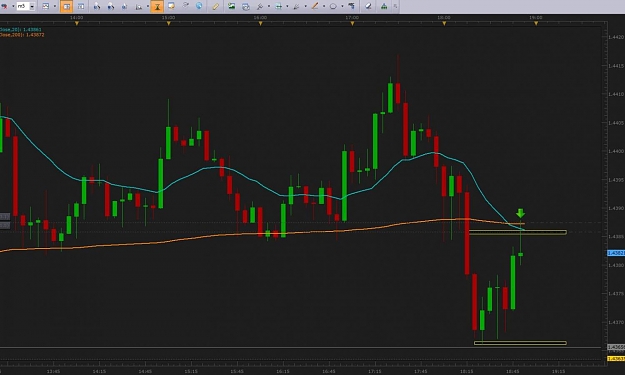
Task: Expand the ellipse shape dropdown arrow
Action: pyautogui.click(x=342, y=6)
